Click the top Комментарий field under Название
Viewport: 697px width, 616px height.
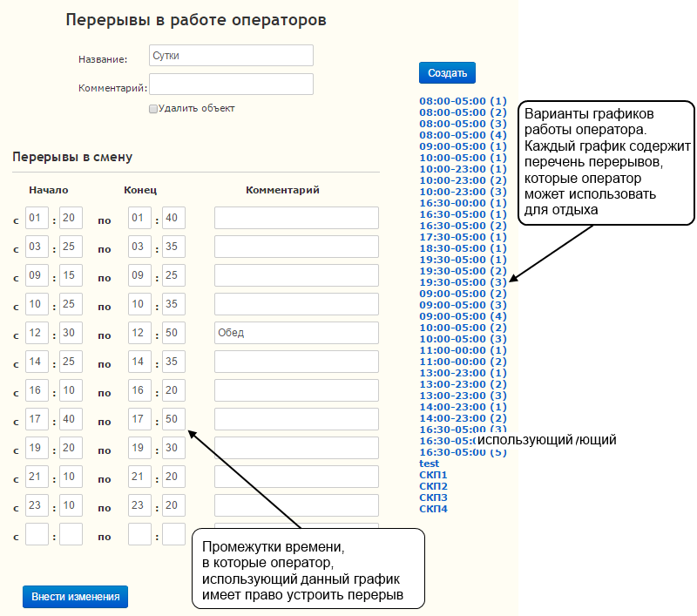click(x=231, y=84)
